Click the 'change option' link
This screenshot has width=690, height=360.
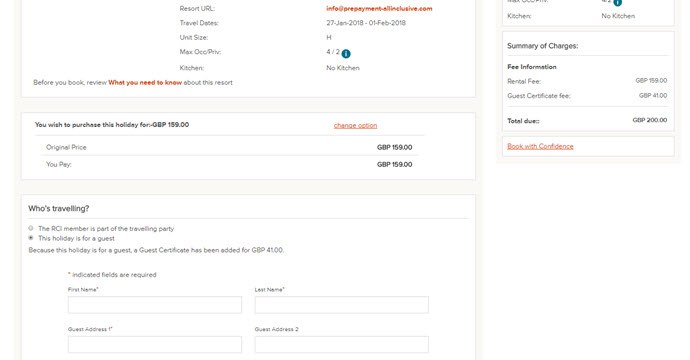point(355,125)
